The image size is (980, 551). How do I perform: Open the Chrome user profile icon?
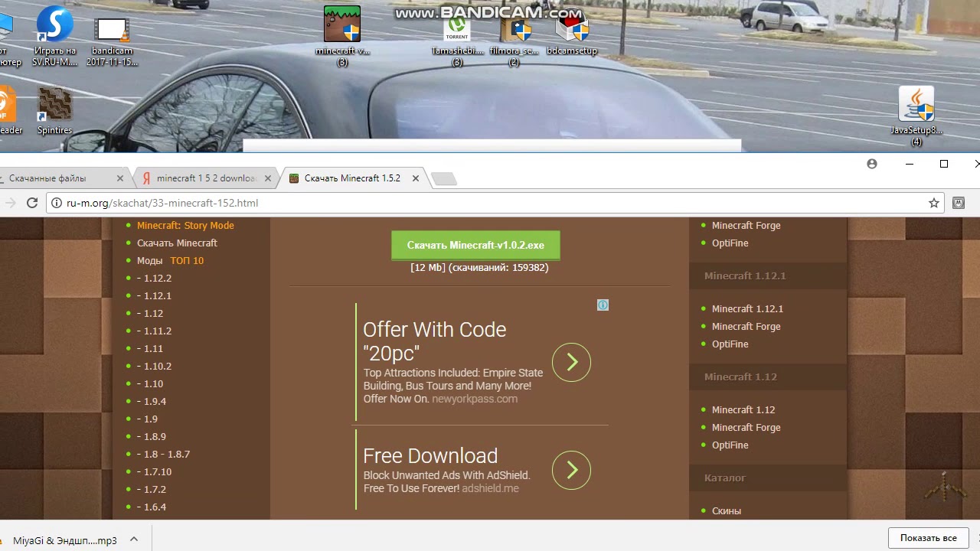[x=872, y=164]
